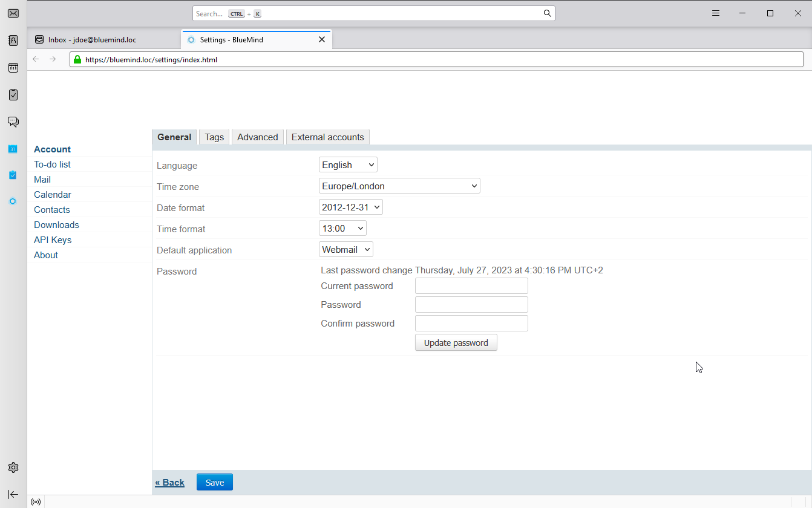The width and height of the screenshot is (812, 508).
Task: Open the Calendar sidebar icon
Action: [13, 68]
